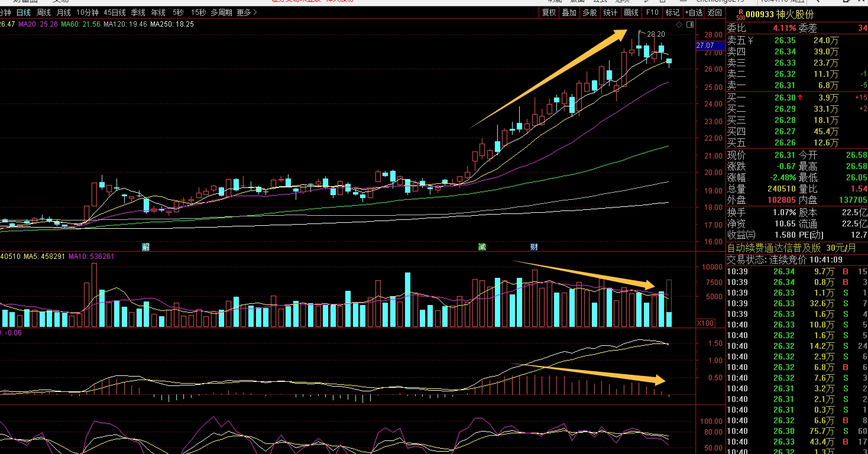
Task: Click the red up arrow next to 买一 price
Action: point(799,98)
